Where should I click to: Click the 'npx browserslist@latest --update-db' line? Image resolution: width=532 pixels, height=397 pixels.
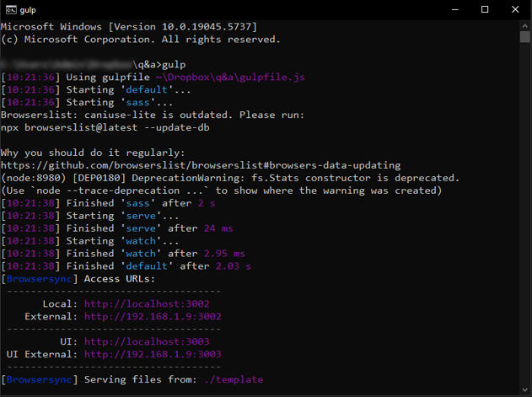[105, 127]
